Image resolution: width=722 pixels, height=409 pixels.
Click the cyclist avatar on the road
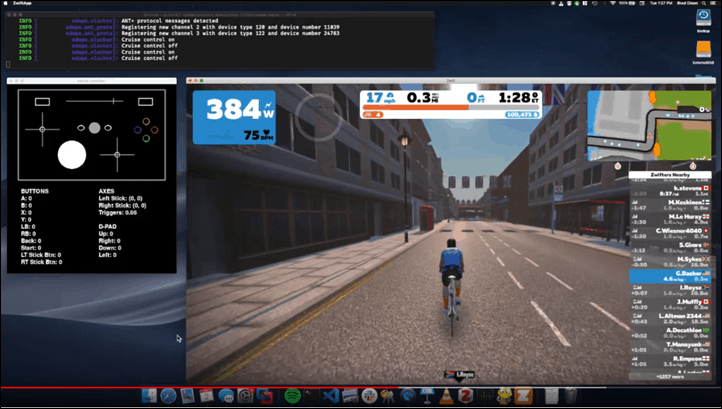point(451,286)
